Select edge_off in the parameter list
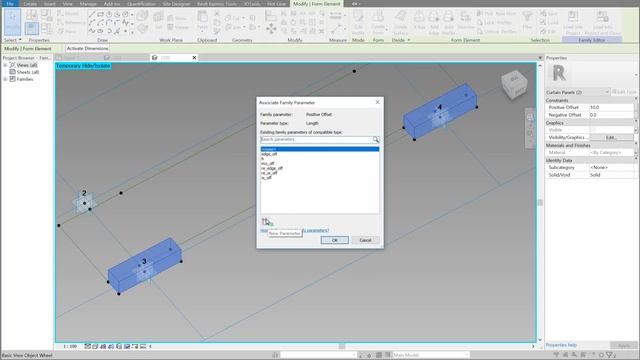Viewport: 640px width, 360px height. (269, 154)
